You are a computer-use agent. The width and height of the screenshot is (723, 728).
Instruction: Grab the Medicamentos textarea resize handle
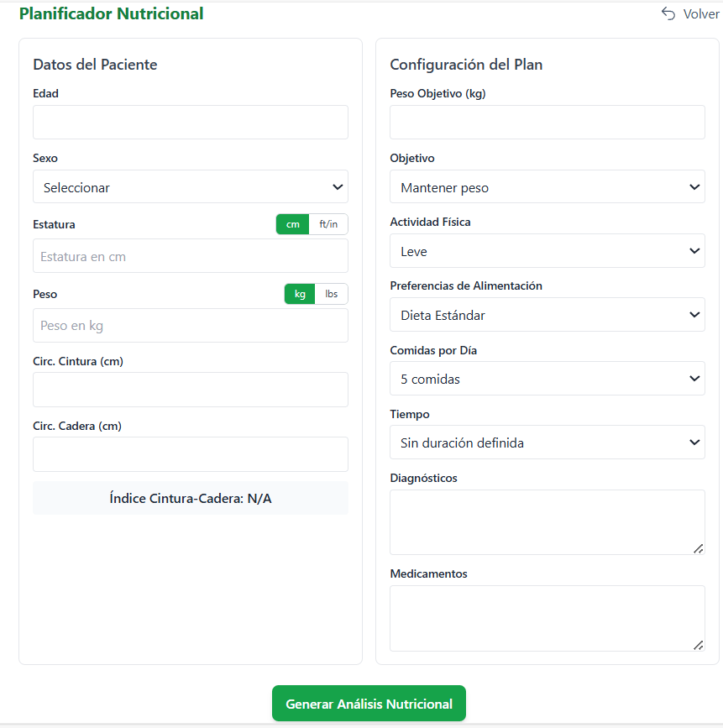tap(698, 644)
